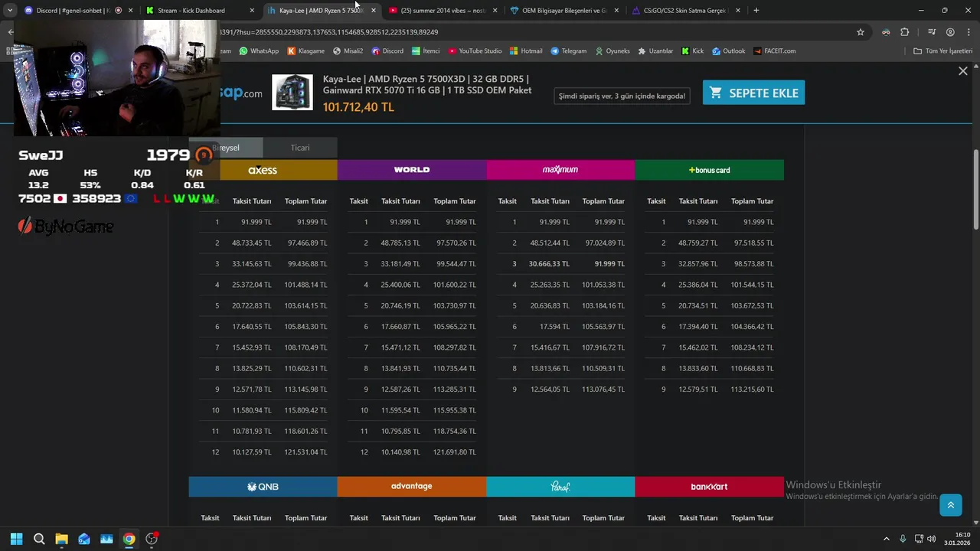
Task: Close the OEM Bilgisayar Bileşenleri tab
Action: click(616, 11)
